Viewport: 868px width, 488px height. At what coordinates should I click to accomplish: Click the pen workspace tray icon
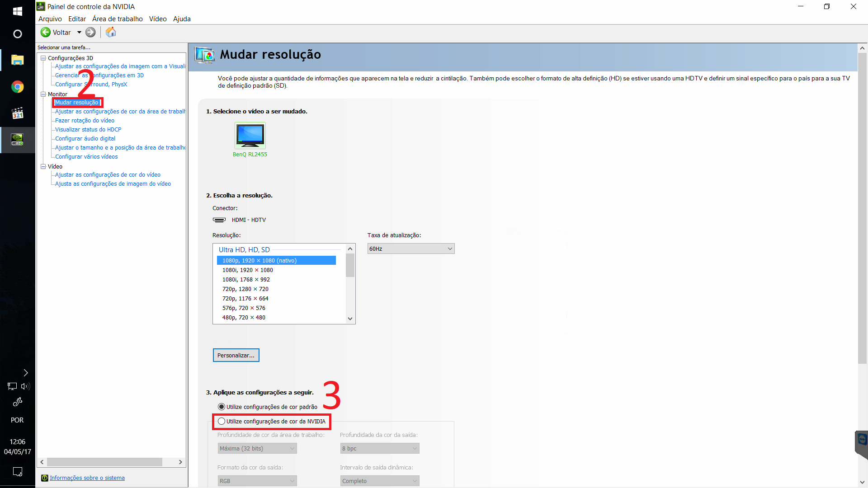pos(18,402)
